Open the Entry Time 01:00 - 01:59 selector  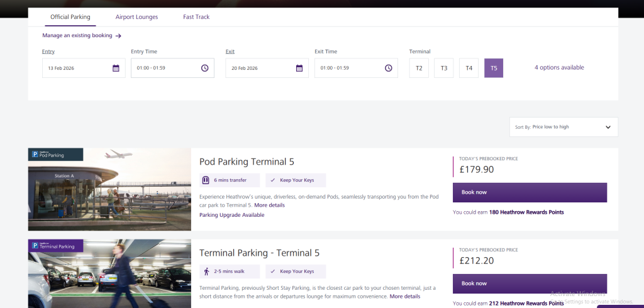(172, 68)
